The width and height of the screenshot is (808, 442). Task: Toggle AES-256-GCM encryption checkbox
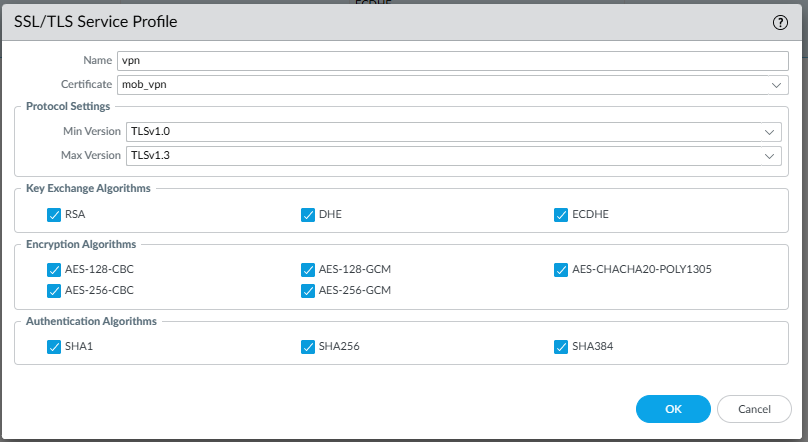click(x=308, y=290)
